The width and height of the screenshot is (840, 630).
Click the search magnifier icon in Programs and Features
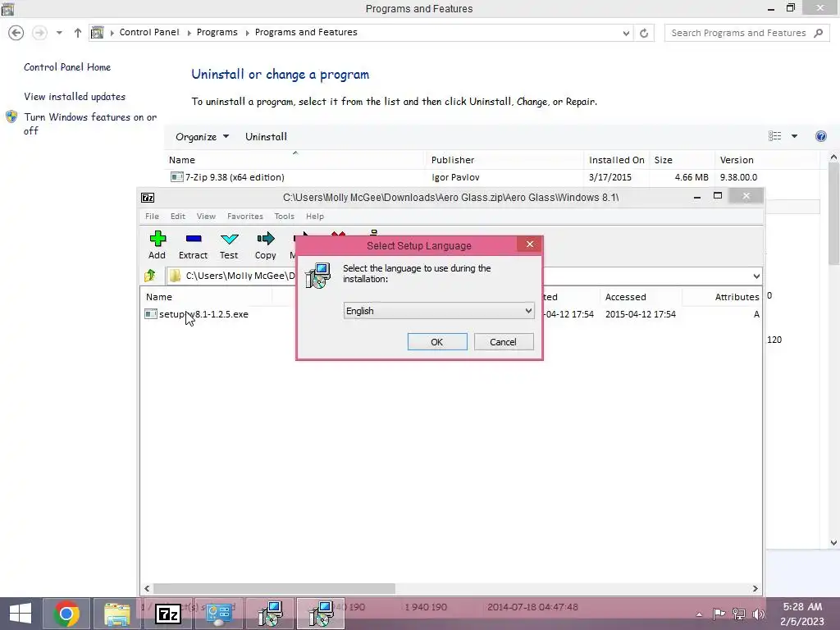(818, 33)
